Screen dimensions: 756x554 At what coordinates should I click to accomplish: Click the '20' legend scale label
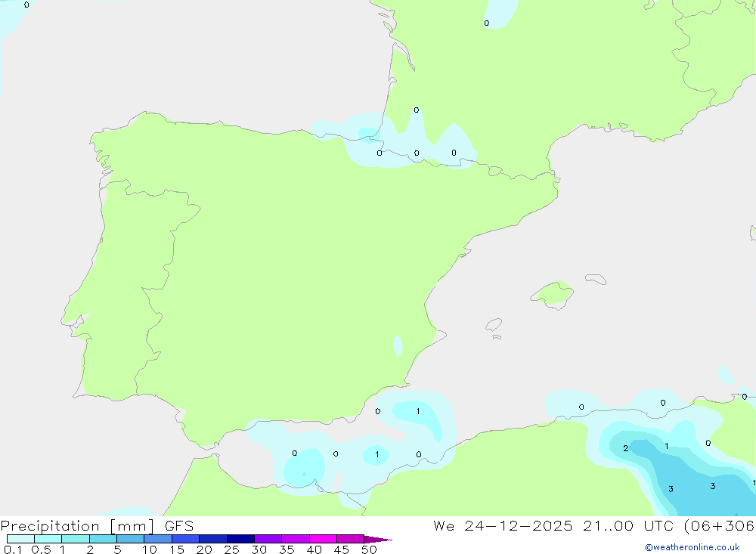pos(204,549)
